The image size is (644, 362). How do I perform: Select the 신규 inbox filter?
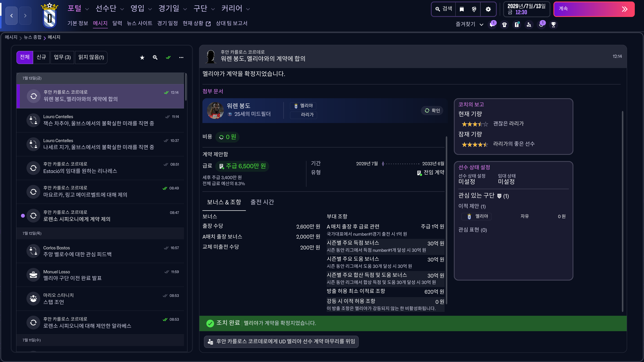[x=41, y=57]
